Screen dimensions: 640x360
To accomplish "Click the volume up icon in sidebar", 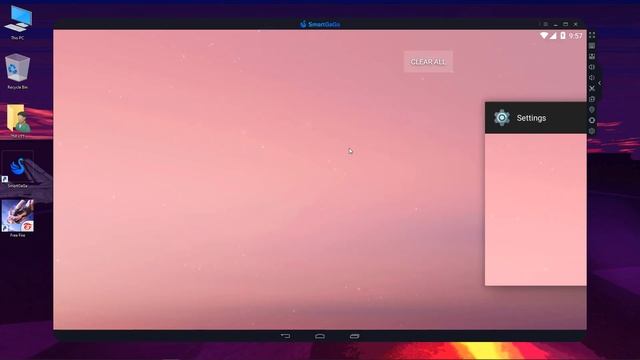I will [x=592, y=67].
